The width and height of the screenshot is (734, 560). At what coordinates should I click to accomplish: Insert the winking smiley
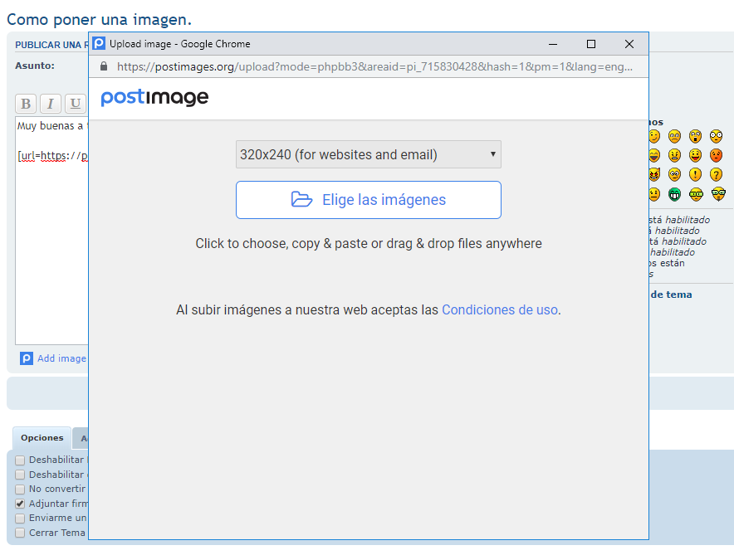654,136
